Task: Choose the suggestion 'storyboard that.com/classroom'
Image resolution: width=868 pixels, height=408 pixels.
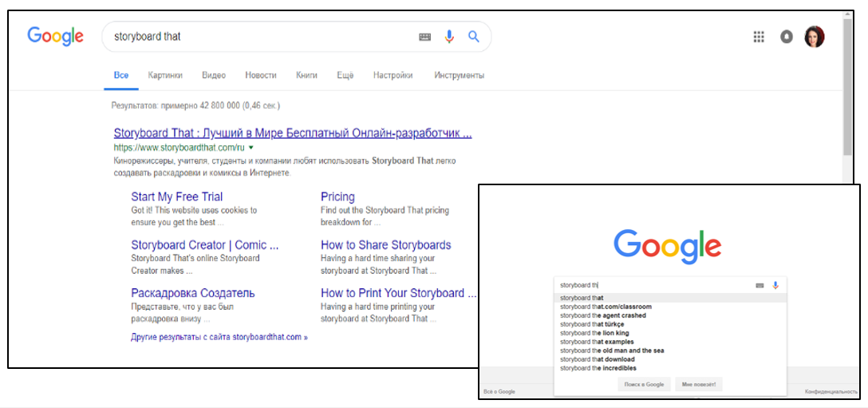Action: click(670, 307)
